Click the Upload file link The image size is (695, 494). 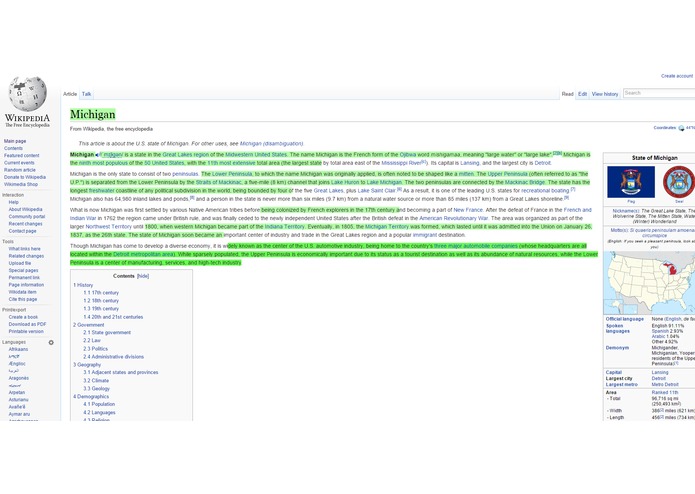(20, 263)
